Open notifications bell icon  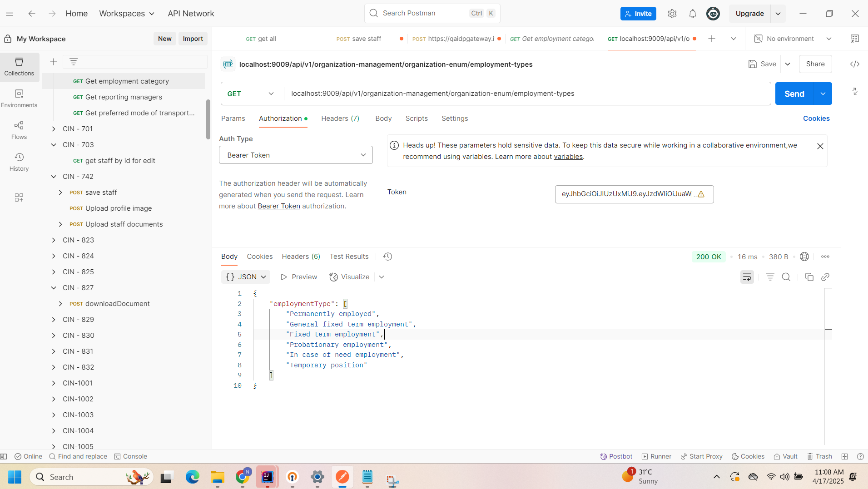(x=693, y=14)
